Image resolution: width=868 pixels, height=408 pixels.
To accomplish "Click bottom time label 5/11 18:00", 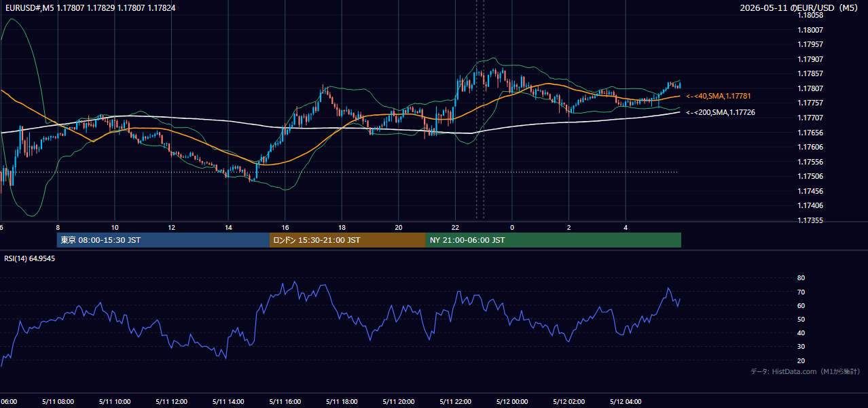I will click(342, 402).
